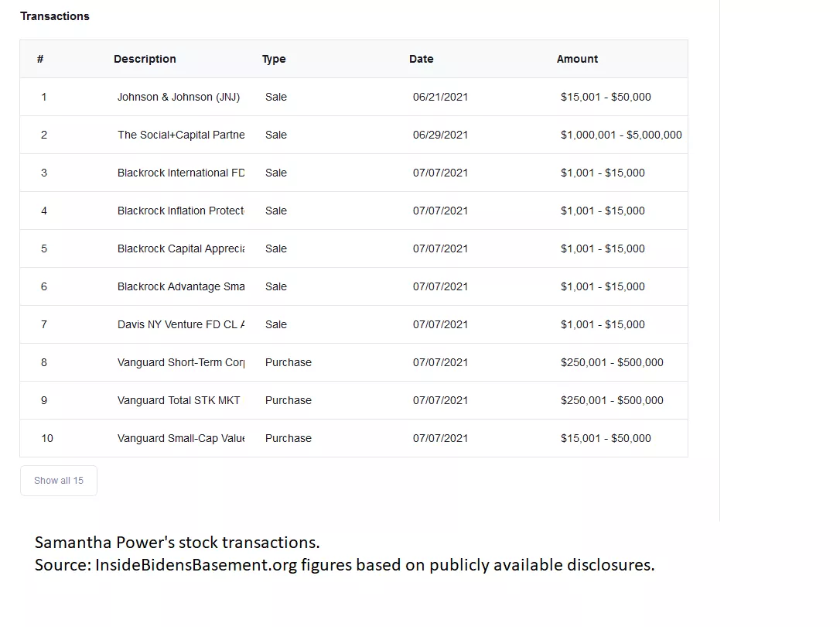Sort the table by Date header

[x=421, y=59]
